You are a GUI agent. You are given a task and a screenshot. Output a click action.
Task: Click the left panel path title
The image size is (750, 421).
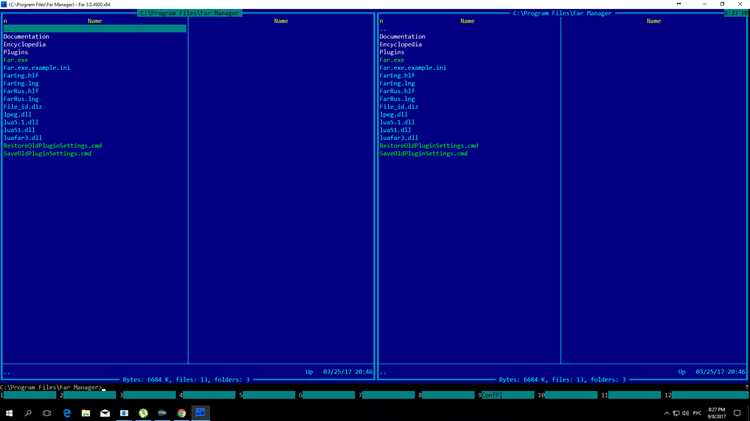[190, 13]
